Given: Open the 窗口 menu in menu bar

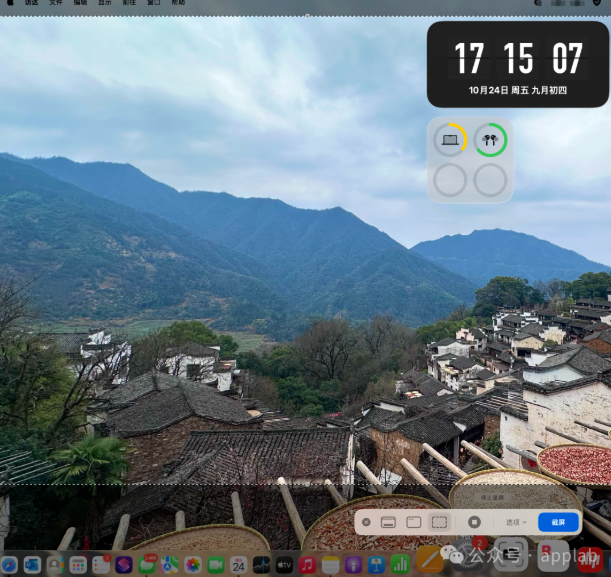Looking at the screenshot, I should (154, 3).
